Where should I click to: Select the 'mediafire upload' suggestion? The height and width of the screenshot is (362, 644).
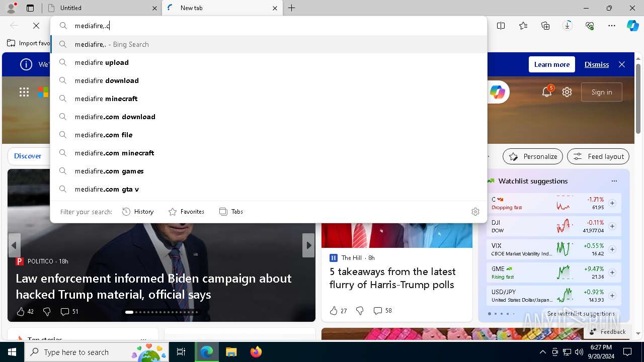pos(269,62)
